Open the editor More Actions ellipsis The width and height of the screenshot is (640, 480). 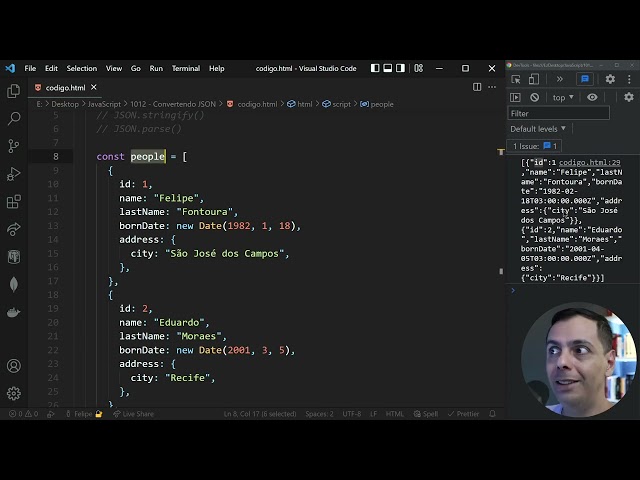492,87
